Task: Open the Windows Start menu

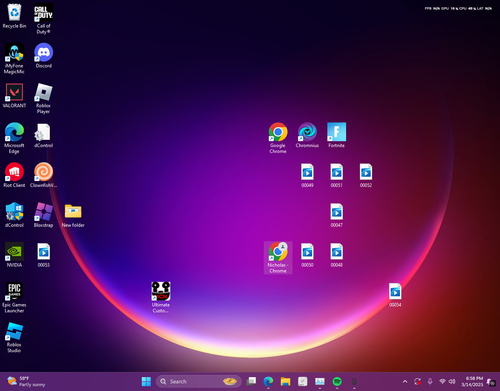Action: pos(146,381)
